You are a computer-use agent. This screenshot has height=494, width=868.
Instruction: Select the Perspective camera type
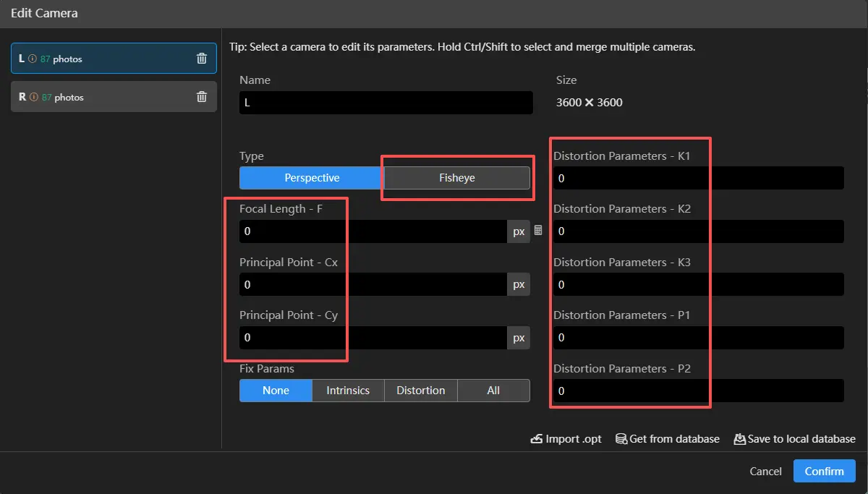point(312,178)
